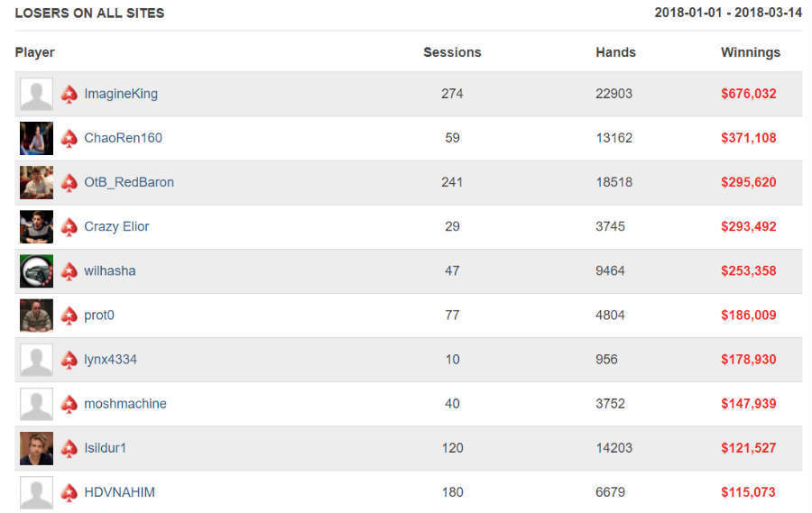The width and height of the screenshot is (812, 513).
Task: Open Crazy Elior player profile
Action: 116,226
